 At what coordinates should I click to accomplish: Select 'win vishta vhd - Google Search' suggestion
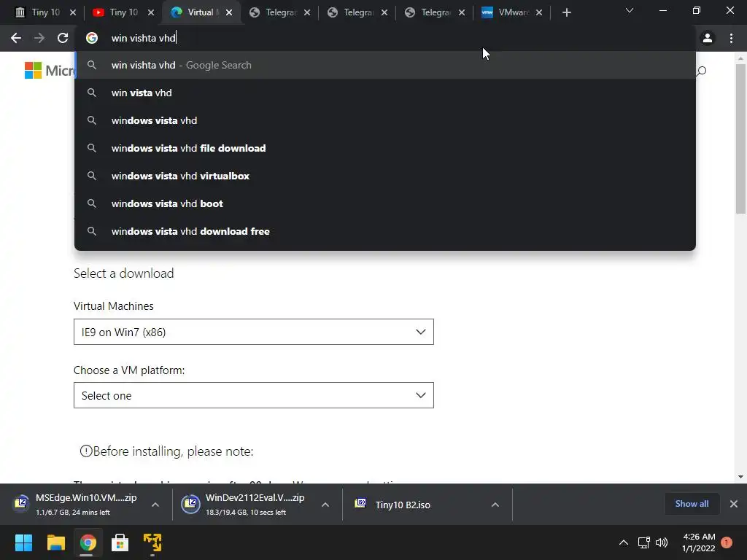point(385,65)
